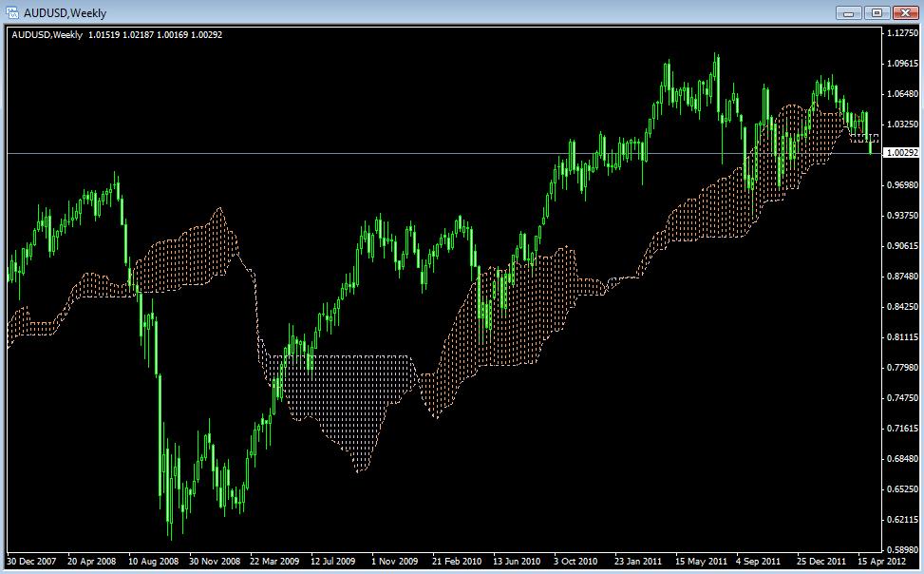The width and height of the screenshot is (924, 574).
Task: Click the 1.06480 price scale label
Action: (902, 94)
